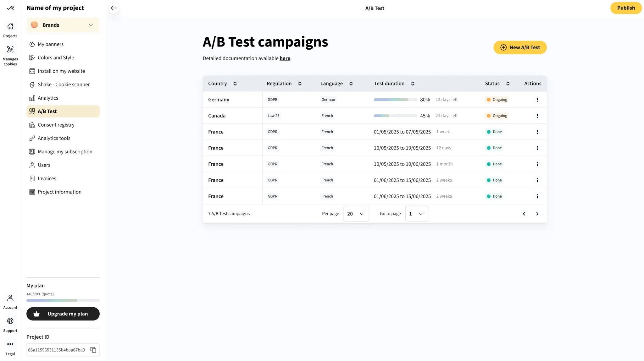644x361 pixels.
Task: Copy the Project ID to clipboard
Action: tap(93, 350)
